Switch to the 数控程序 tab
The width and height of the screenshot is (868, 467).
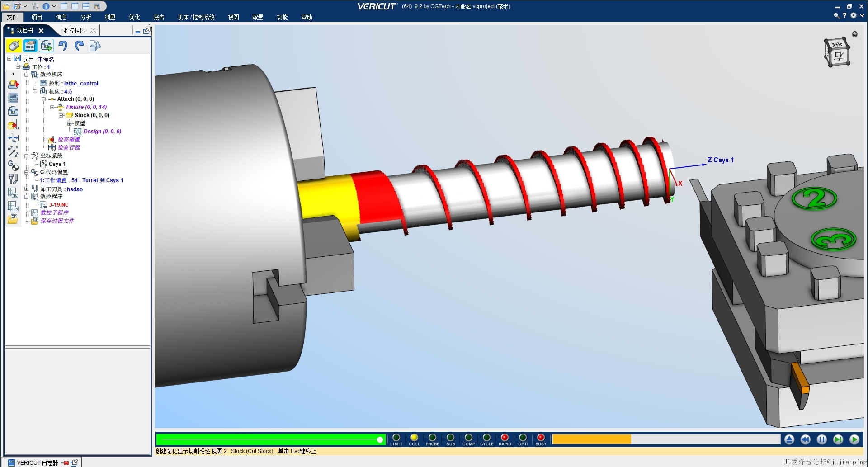(74, 30)
